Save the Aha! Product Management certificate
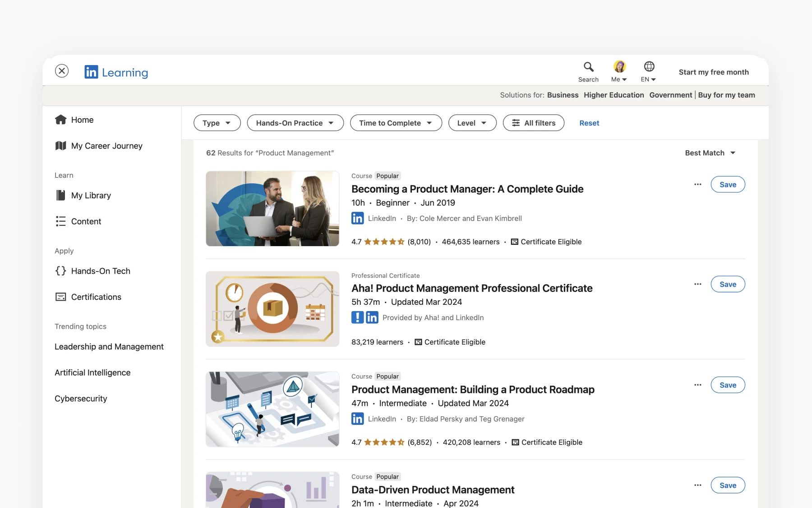812x508 pixels. point(728,284)
